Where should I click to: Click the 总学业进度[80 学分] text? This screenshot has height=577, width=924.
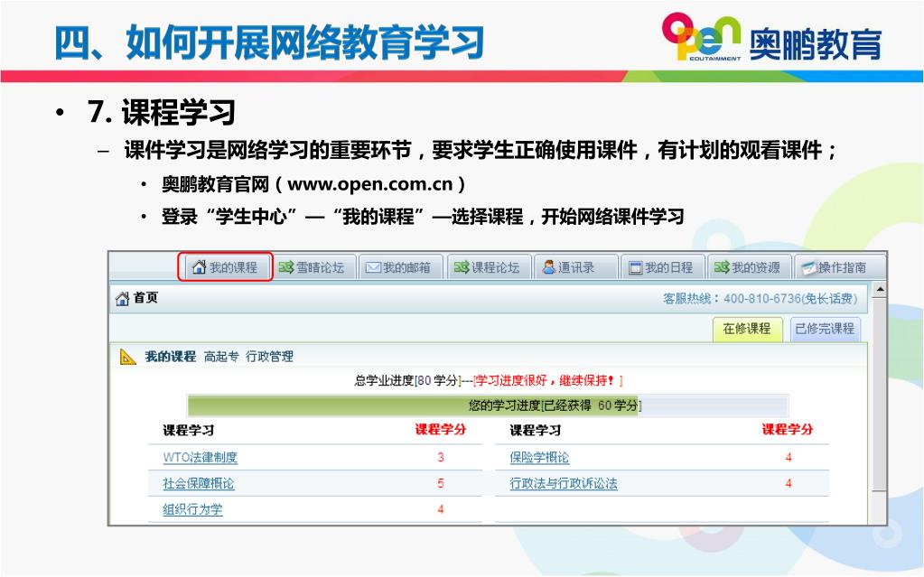(x=407, y=381)
